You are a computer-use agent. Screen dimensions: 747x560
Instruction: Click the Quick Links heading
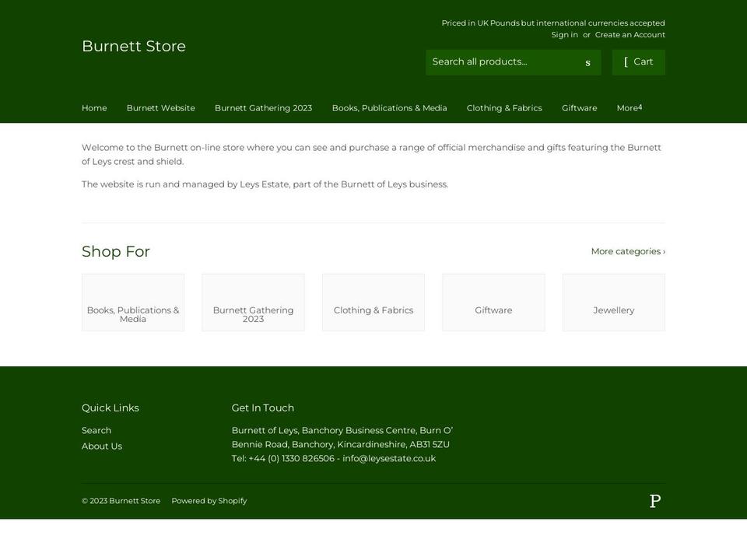(110, 408)
